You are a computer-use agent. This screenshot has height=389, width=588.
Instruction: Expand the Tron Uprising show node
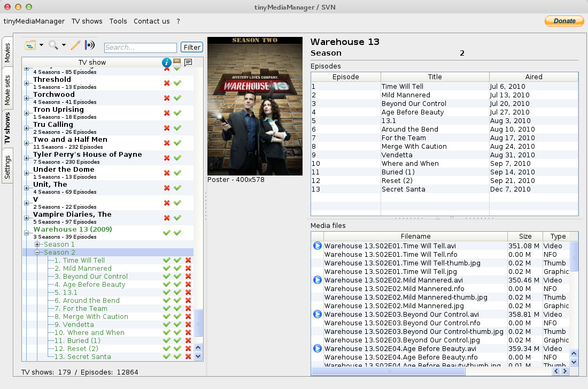click(26, 113)
